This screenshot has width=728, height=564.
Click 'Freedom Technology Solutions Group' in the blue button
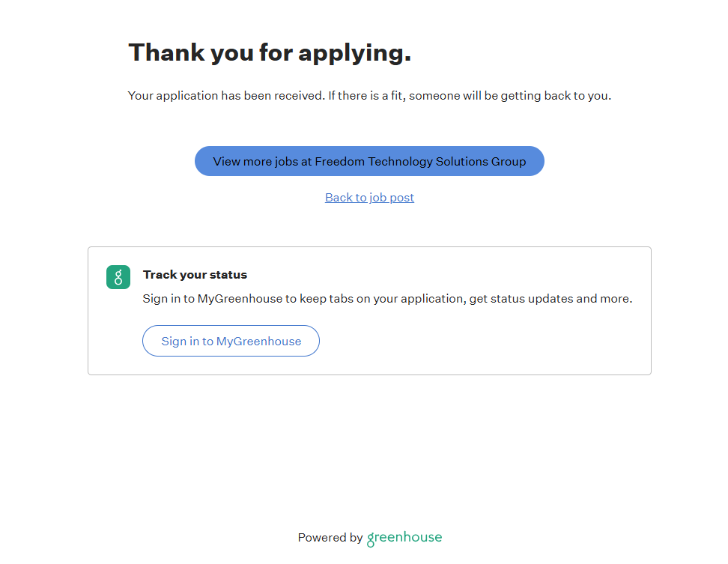point(420,161)
